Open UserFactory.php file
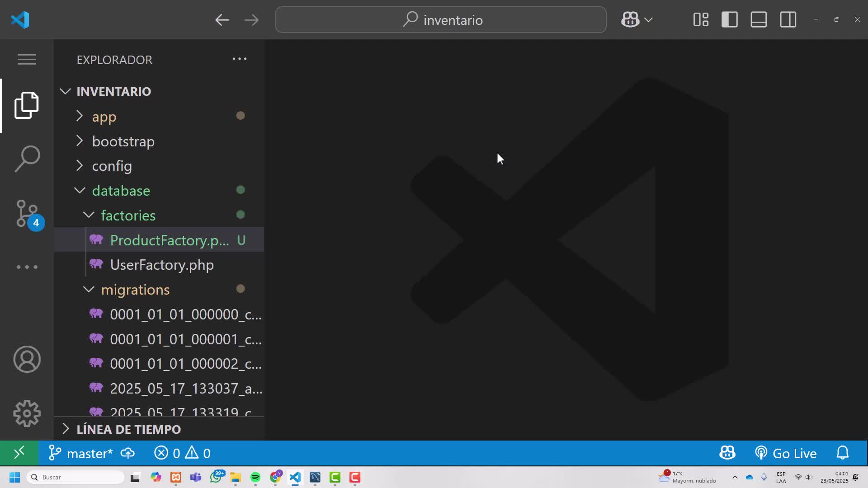Screen dimensions: 868x488 click(159, 265)
